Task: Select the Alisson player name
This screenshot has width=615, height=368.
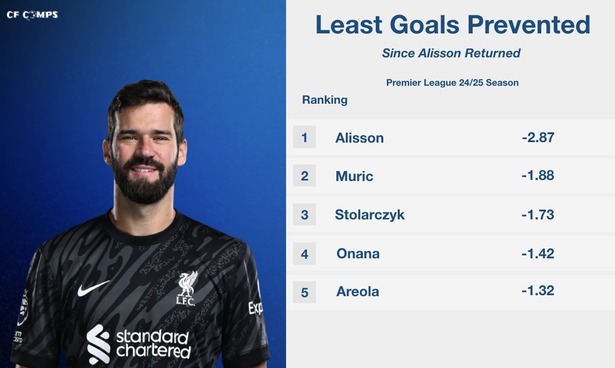Action: pyautogui.click(x=359, y=138)
